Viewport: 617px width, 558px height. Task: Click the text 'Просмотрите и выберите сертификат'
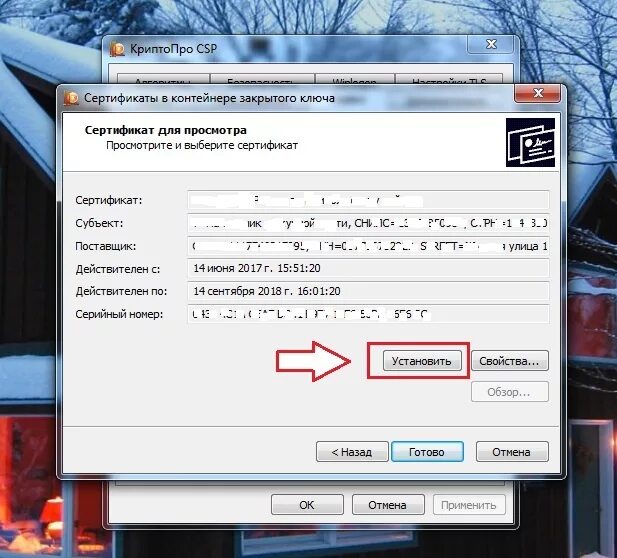tap(202, 145)
